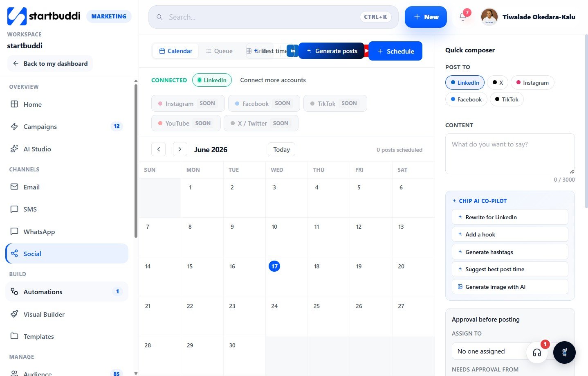Click the Instagram SOON chip
This screenshot has height=376, width=588.
click(188, 104)
